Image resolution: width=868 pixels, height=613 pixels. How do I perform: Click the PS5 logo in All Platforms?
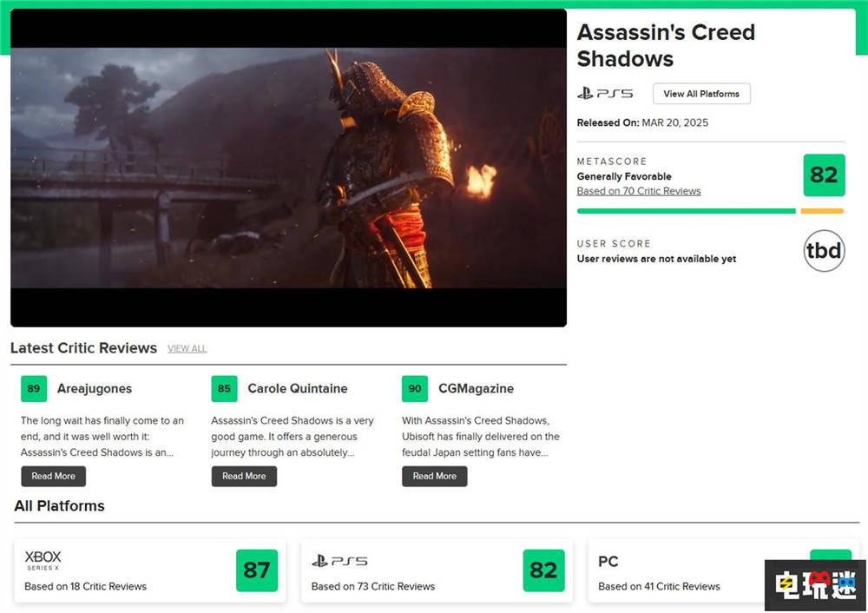(339, 561)
